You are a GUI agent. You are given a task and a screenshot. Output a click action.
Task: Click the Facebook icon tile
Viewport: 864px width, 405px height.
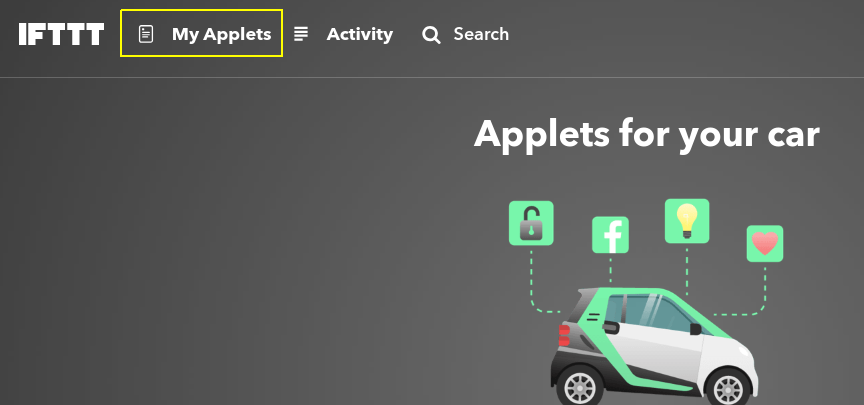coord(610,235)
